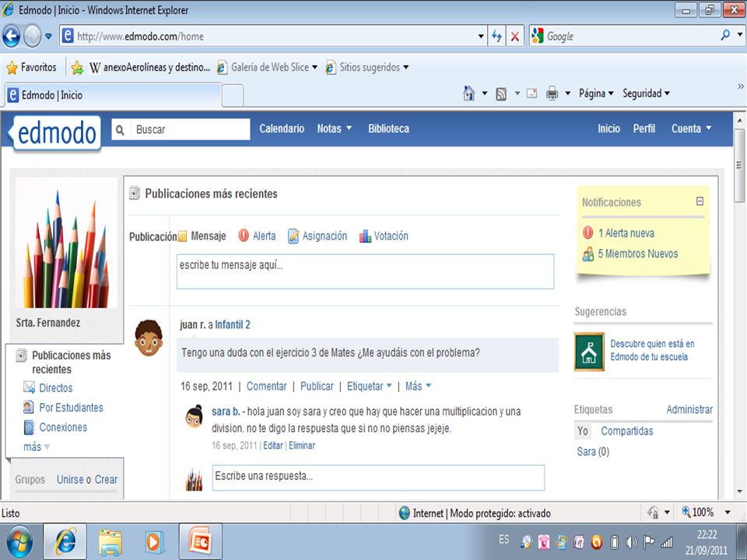Click the search magnifier icon beside Buscar

pyautogui.click(x=120, y=130)
